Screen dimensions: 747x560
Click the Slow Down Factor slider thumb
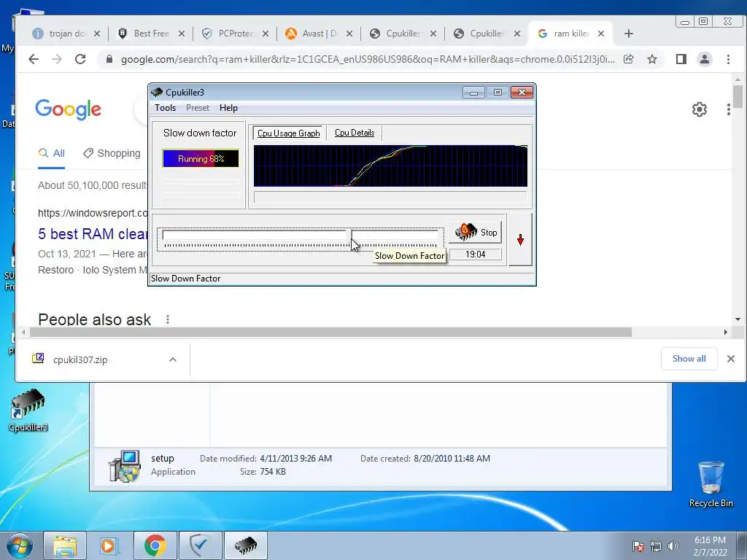[x=349, y=235]
